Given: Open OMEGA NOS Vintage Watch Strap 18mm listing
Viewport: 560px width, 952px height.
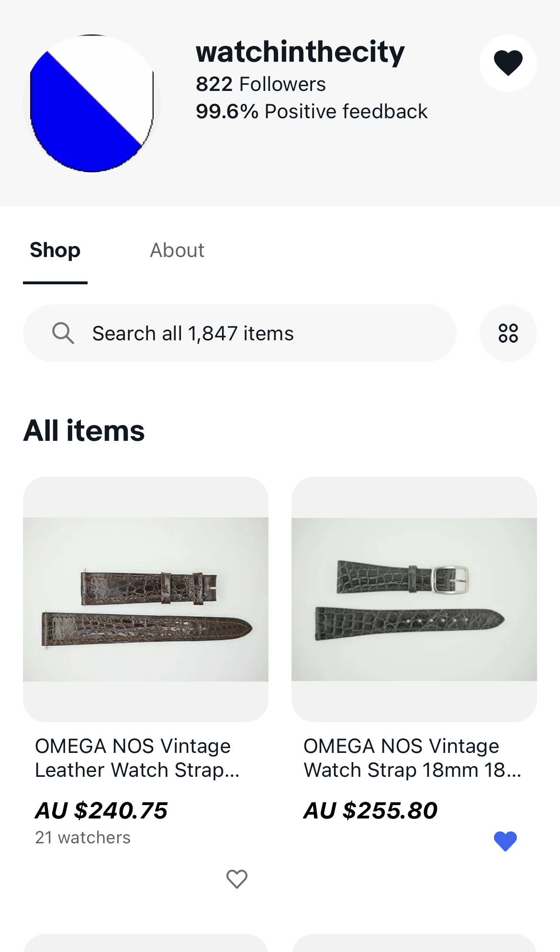Looking at the screenshot, I should pyautogui.click(x=412, y=758).
